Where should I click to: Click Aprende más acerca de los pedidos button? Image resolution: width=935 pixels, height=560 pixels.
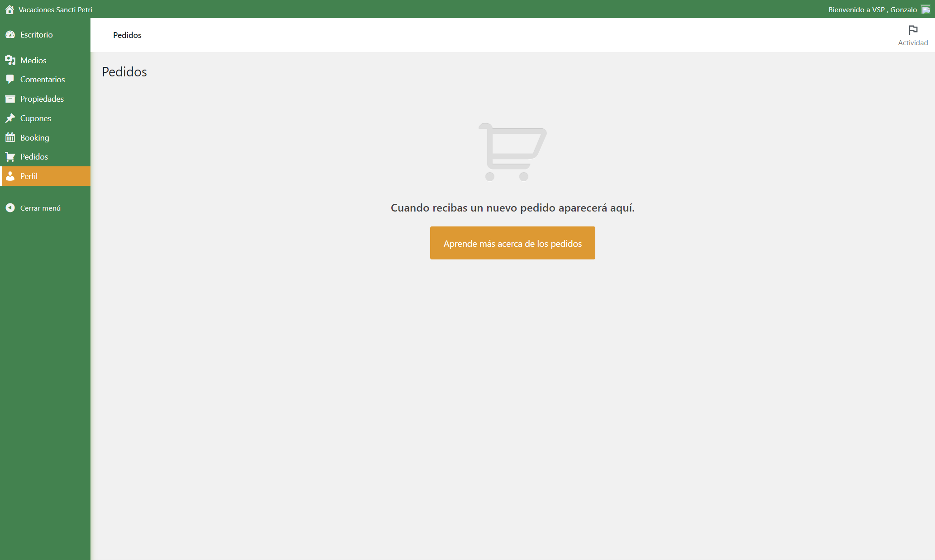tap(513, 243)
